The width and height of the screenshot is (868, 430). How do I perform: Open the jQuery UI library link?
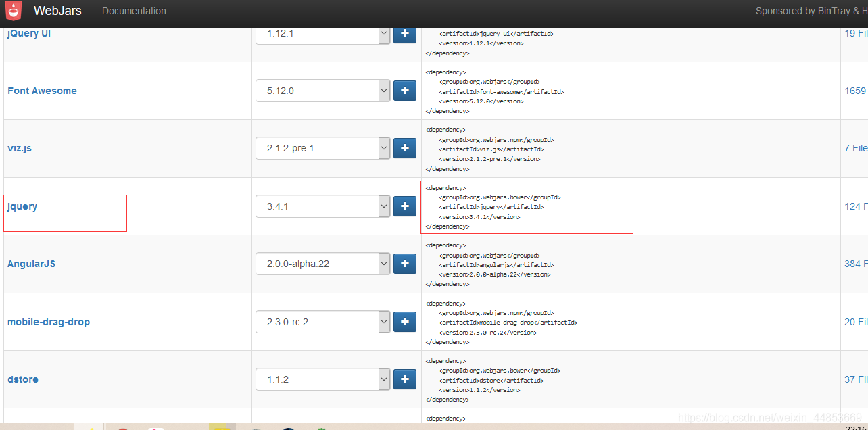[x=29, y=33]
